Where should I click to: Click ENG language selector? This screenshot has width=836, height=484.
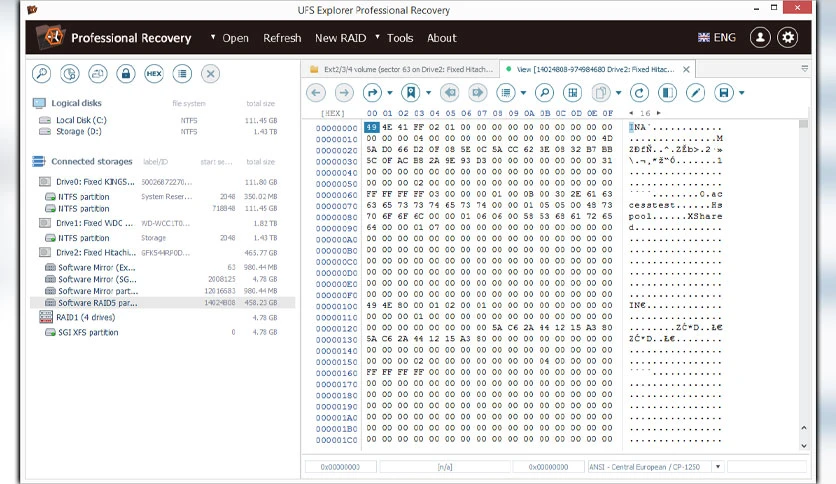717,37
